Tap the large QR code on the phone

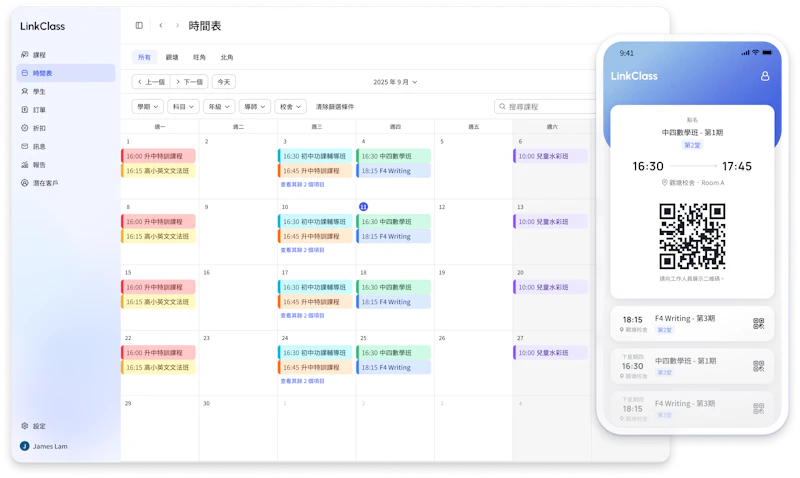click(692, 236)
